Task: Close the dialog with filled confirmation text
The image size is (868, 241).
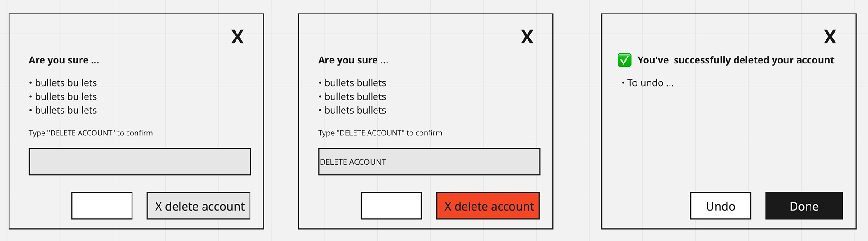Action: click(x=527, y=37)
